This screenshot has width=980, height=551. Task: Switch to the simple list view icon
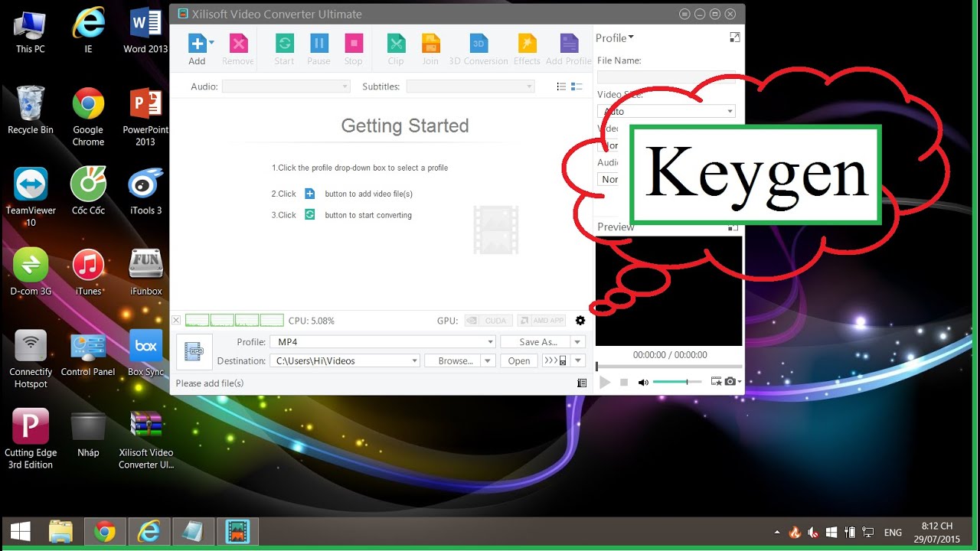(561, 86)
